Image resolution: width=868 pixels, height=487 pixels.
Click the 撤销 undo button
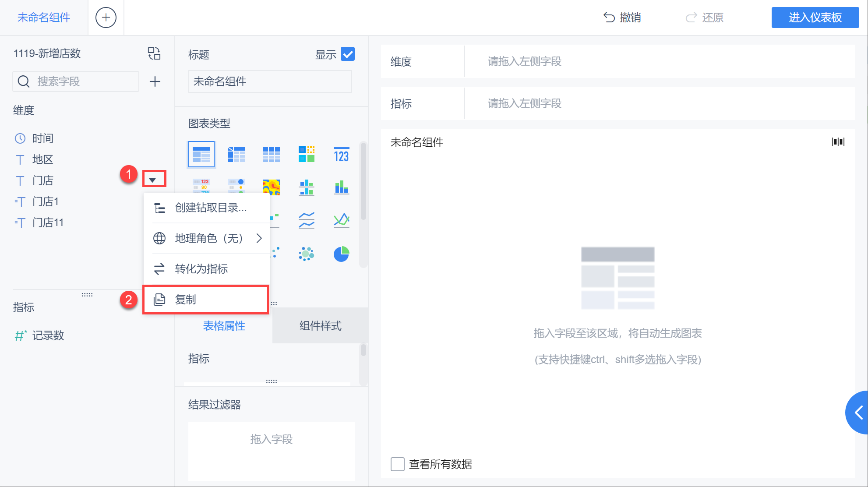[622, 18]
